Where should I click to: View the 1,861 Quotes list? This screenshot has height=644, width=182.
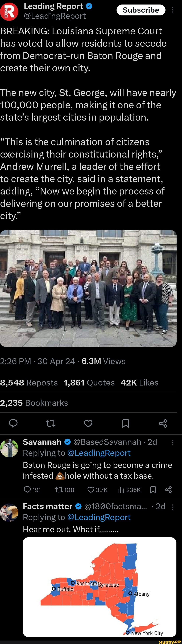pyautogui.click(x=89, y=383)
